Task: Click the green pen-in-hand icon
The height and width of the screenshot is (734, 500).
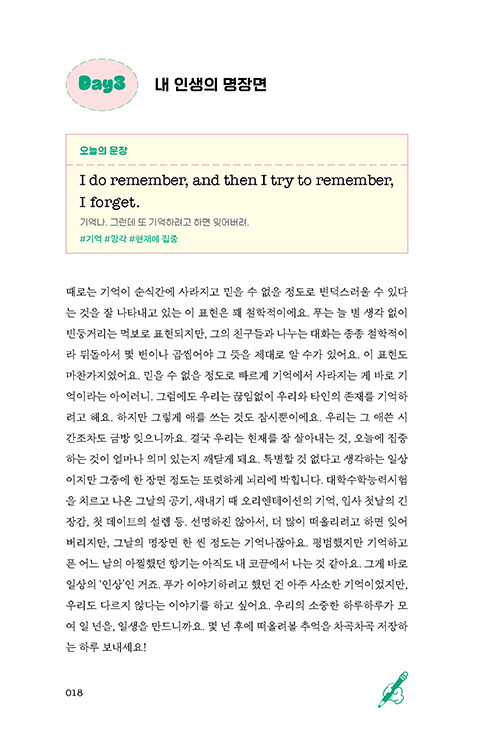Action: 393,689
